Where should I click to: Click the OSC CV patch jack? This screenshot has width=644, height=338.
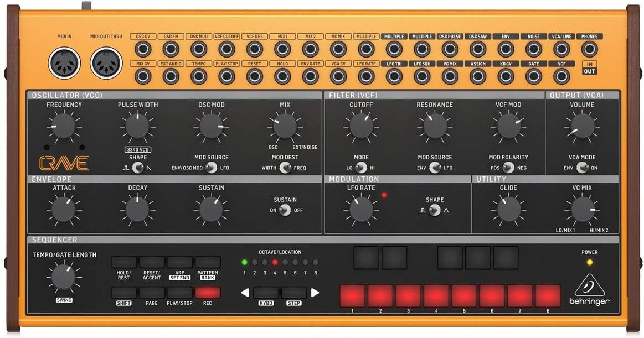click(x=143, y=49)
